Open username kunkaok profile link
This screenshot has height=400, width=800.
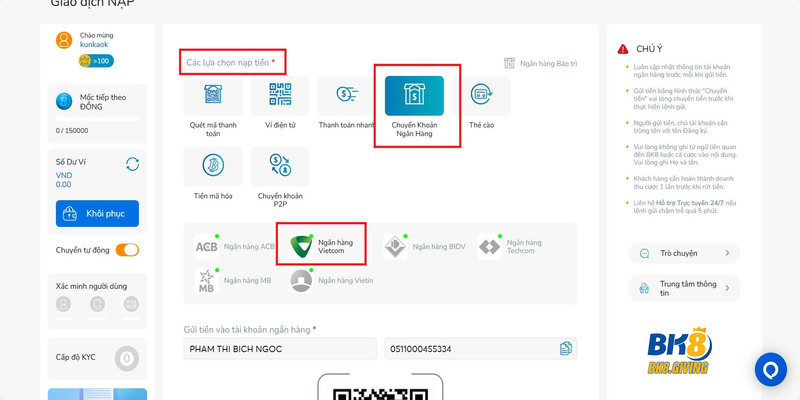94,44
